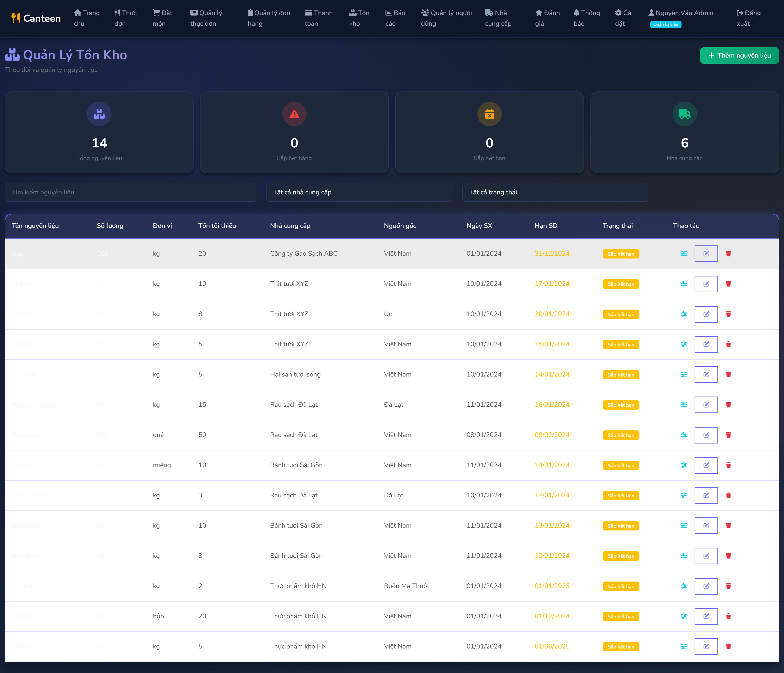Image resolution: width=784 pixels, height=673 pixels.
Task: Edit the row expiring 01/01/2025
Action: (706, 586)
